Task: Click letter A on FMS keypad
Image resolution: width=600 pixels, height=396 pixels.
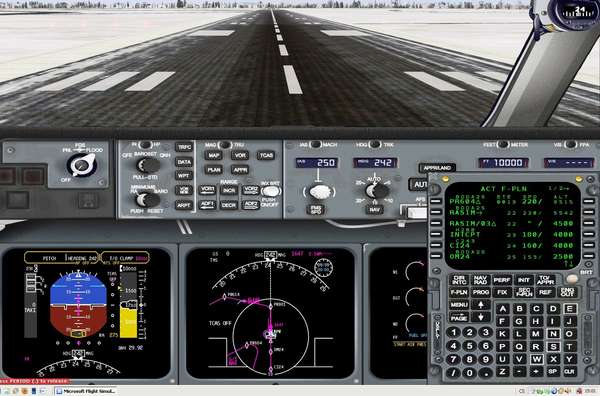Action: [502, 309]
